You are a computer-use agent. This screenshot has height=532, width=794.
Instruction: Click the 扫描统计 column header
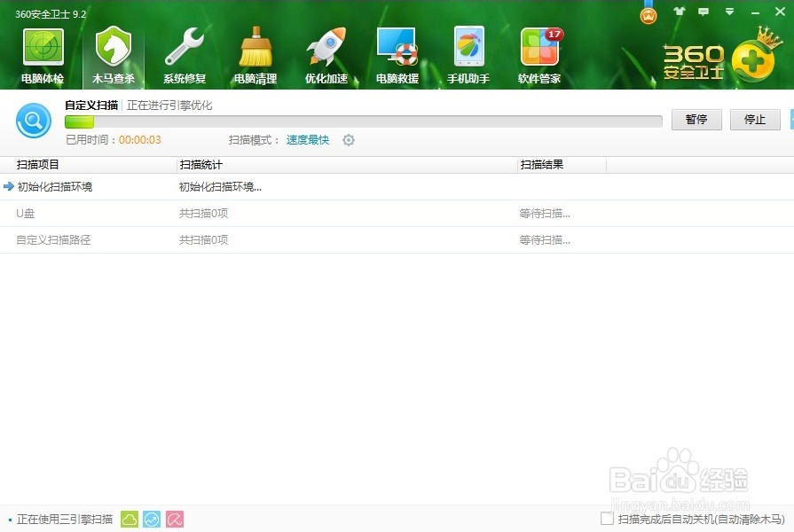[x=201, y=165]
